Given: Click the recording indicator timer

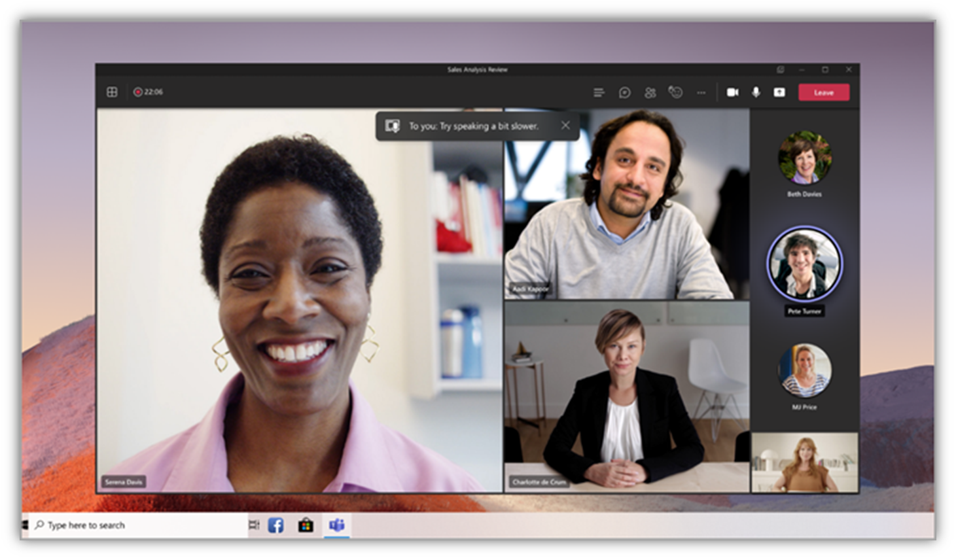Looking at the screenshot, I should coord(148,92).
